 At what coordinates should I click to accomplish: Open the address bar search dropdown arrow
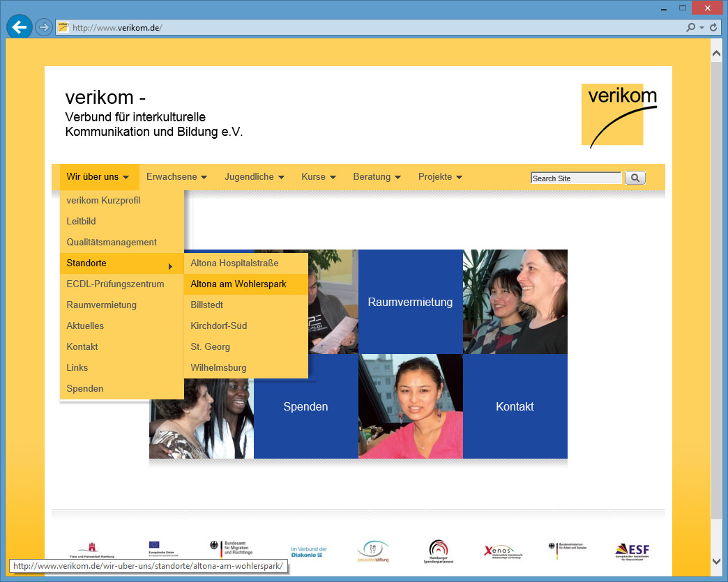(702, 27)
